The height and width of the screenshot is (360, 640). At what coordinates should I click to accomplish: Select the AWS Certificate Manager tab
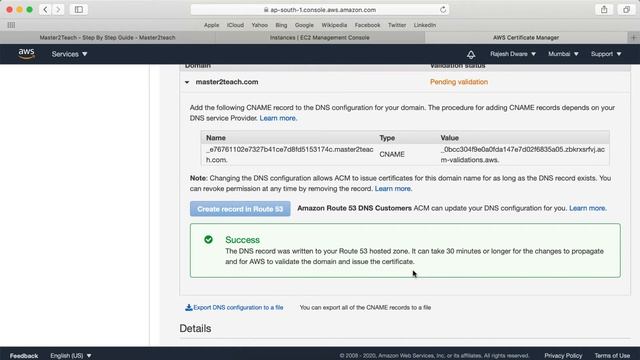(526, 38)
